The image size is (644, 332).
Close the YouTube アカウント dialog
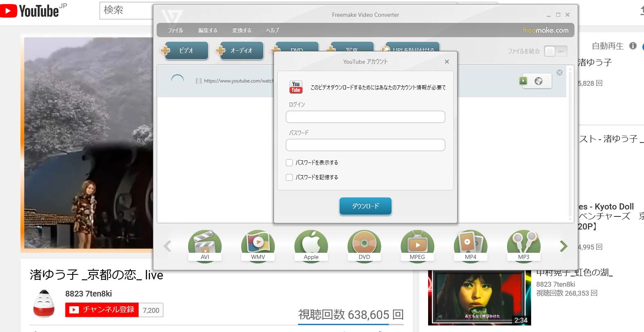coord(447,62)
